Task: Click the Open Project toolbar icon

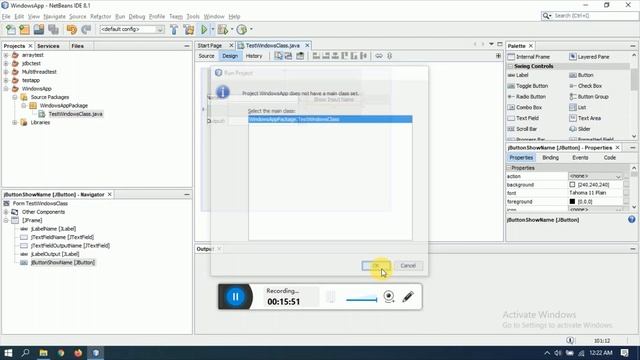Action: (x=39, y=29)
